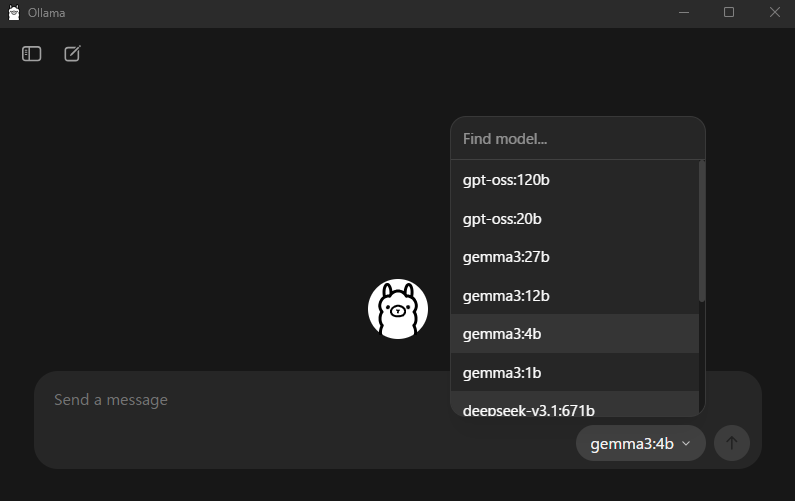Click the Ollama app icon in title bar
The image size is (795, 501).
[13, 13]
